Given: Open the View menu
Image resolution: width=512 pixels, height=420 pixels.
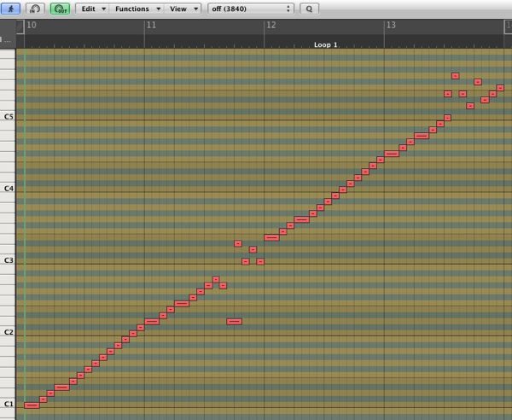Looking at the screenshot, I should pos(183,9).
